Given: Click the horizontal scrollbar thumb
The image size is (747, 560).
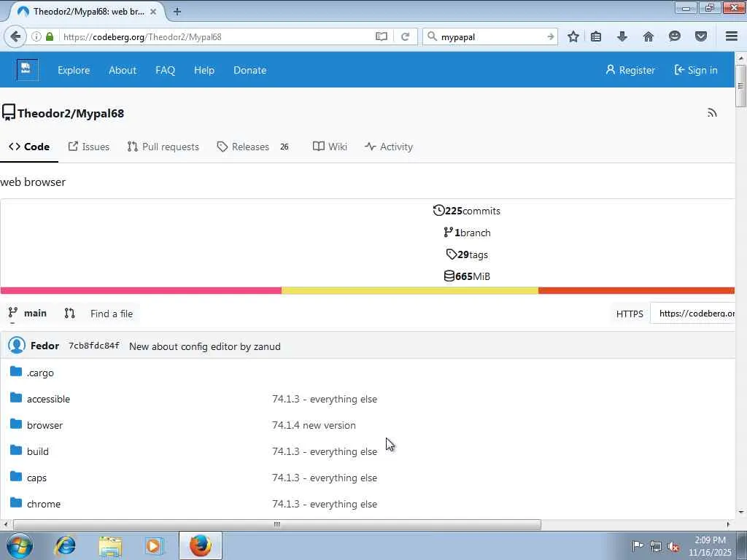Looking at the screenshot, I should (x=277, y=524).
